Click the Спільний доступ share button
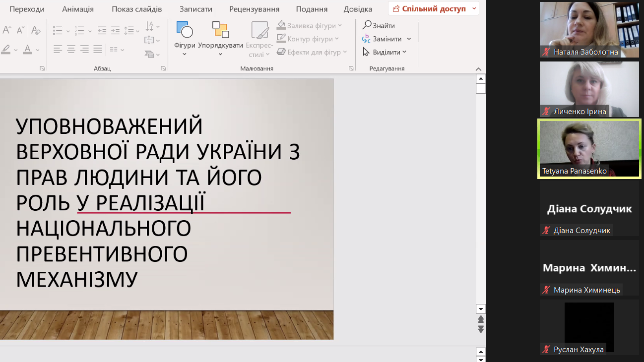The width and height of the screenshot is (644, 362). coord(430,8)
